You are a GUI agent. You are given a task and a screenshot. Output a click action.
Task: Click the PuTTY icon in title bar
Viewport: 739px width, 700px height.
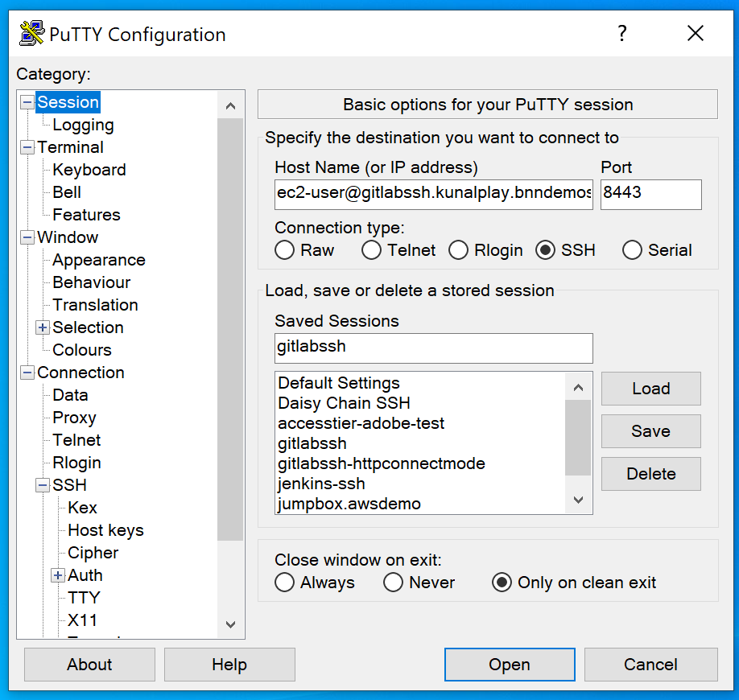[x=31, y=34]
